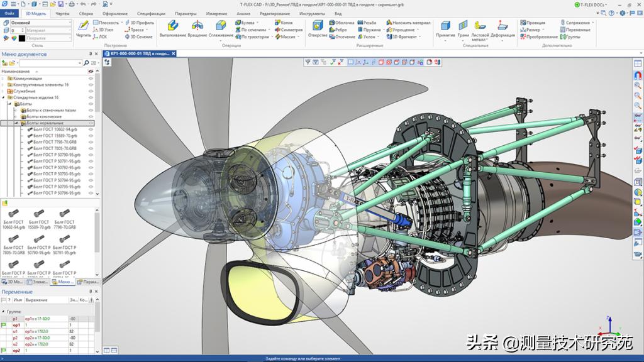The width and height of the screenshot is (644, 362).
Task: Open the Файл menu
Action: [x=9, y=13]
